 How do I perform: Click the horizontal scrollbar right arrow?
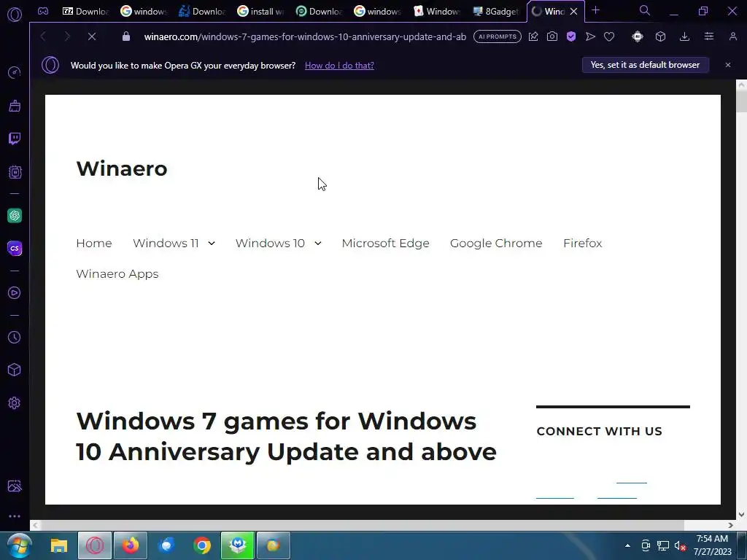[x=731, y=525]
